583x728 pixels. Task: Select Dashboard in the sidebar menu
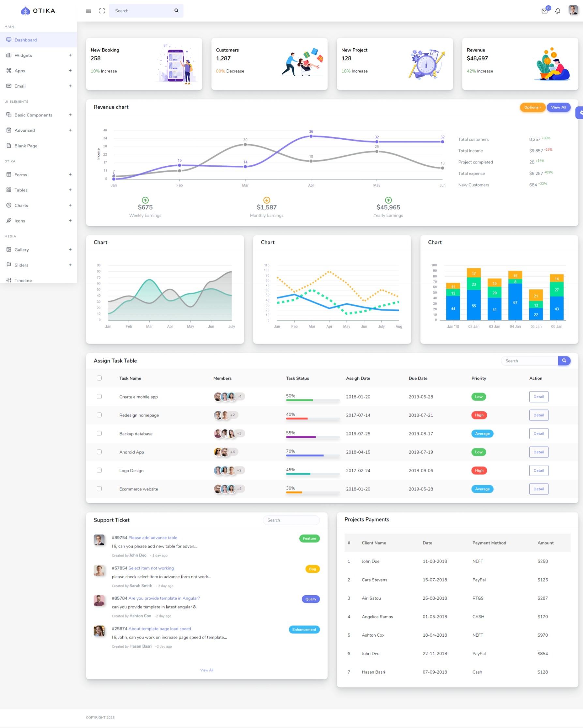click(x=38, y=40)
